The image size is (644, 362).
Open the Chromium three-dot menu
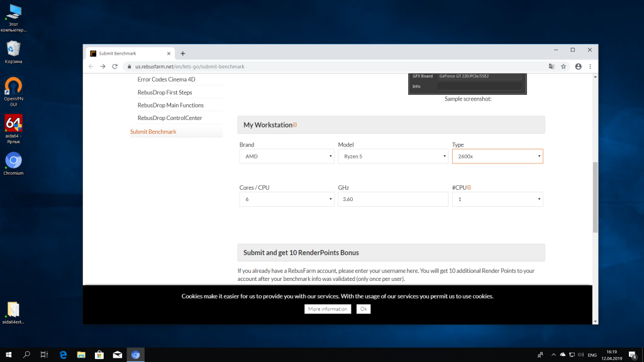pos(590,66)
